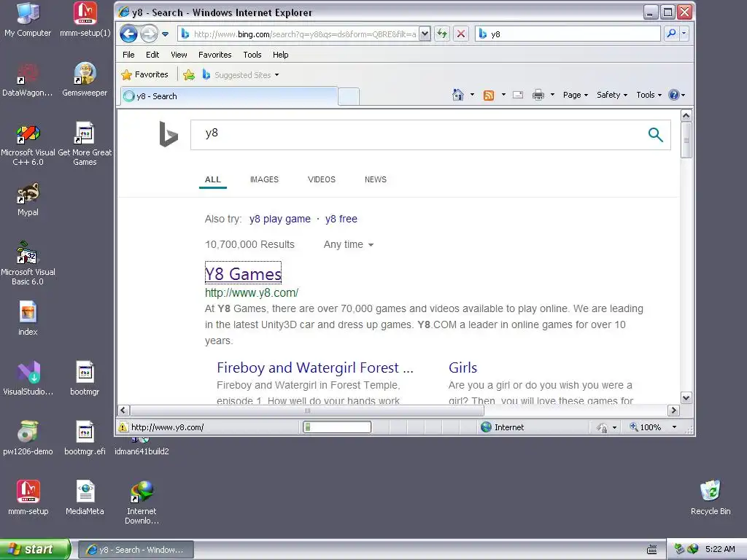
Task: Open the Y8 Games result link
Action: pyautogui.click(x=243, y=274)
